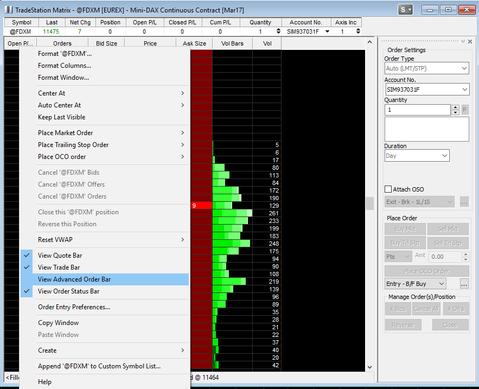Choose Copy Window from menu

pos(104,323)
